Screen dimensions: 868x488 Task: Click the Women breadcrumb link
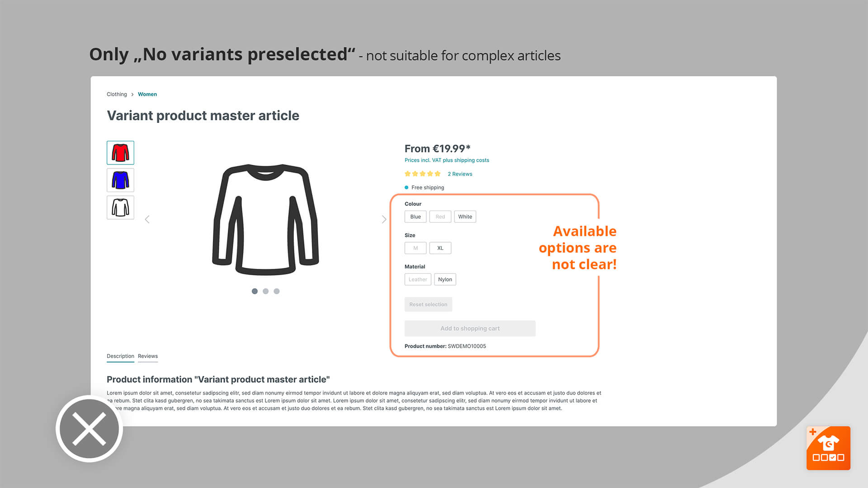(x=146, y=94)
